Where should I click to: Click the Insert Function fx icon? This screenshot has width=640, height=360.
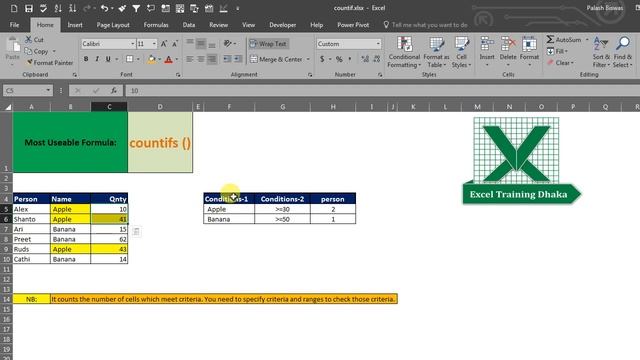(114, 91)
